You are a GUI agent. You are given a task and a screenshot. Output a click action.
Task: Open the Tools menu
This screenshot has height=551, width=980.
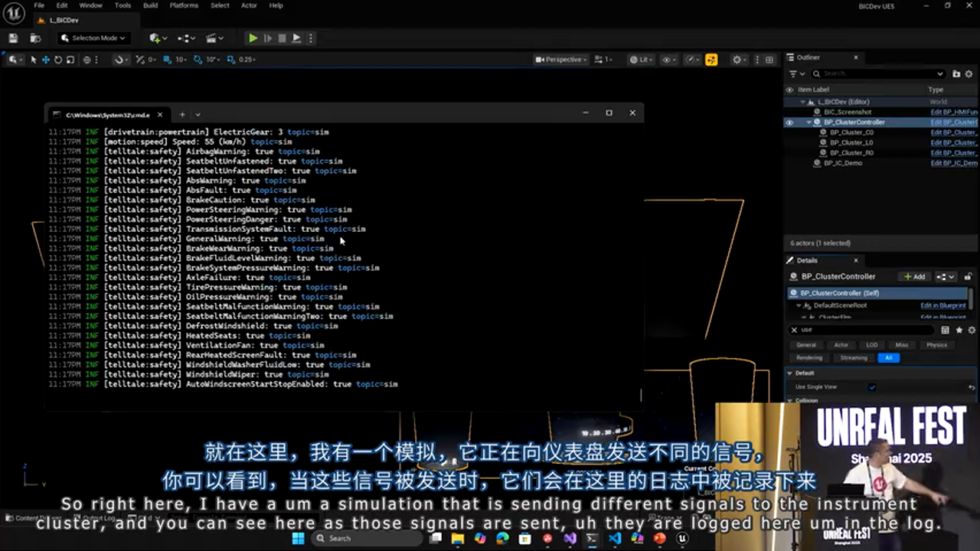click(x=122, y=5)
